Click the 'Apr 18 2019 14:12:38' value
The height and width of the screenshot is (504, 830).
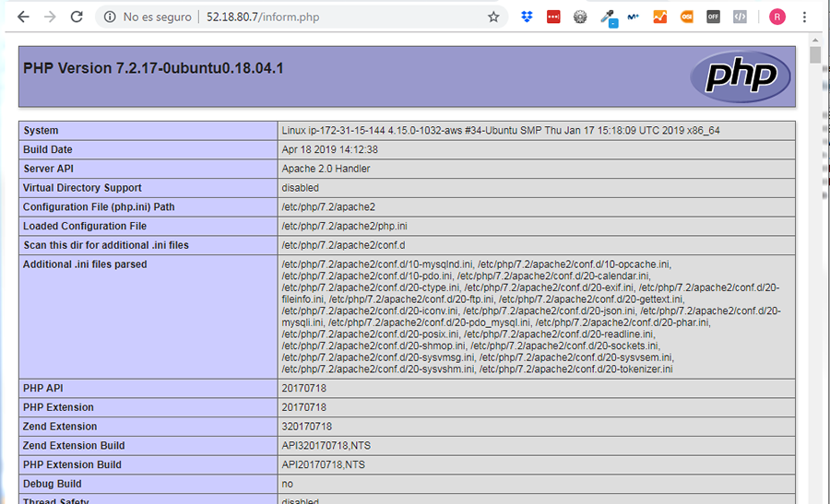[x=330, y=149]
